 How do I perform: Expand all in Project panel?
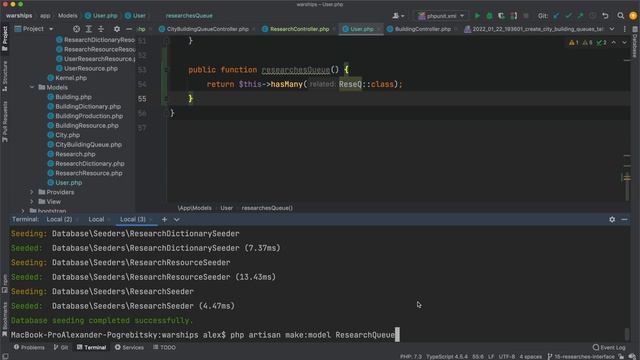coord(89,29)
